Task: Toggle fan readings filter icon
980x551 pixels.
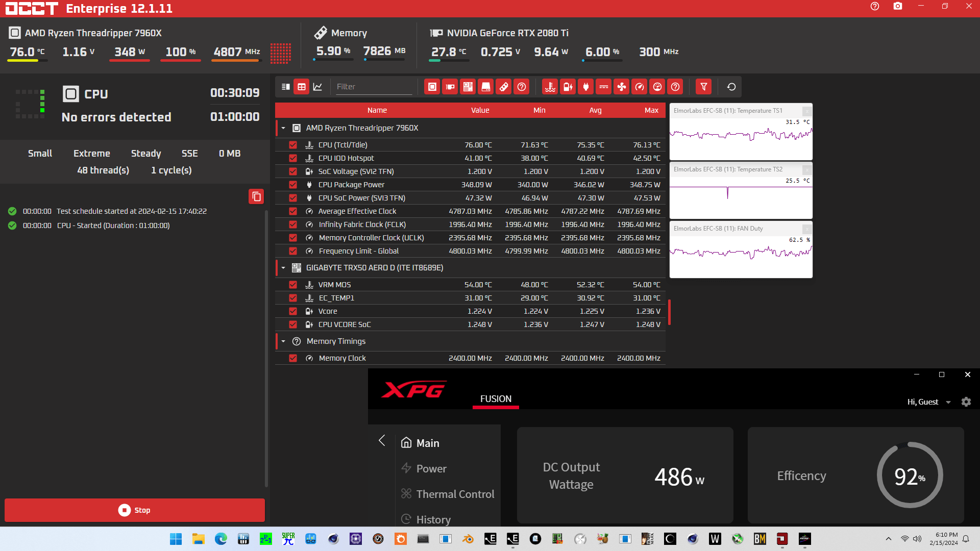Action: tap(622, 87)
